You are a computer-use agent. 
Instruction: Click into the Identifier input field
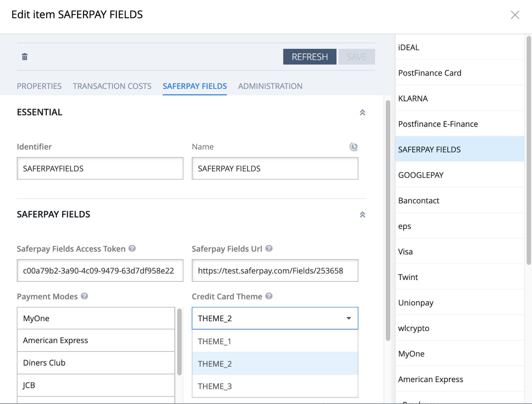coord(100,169)
